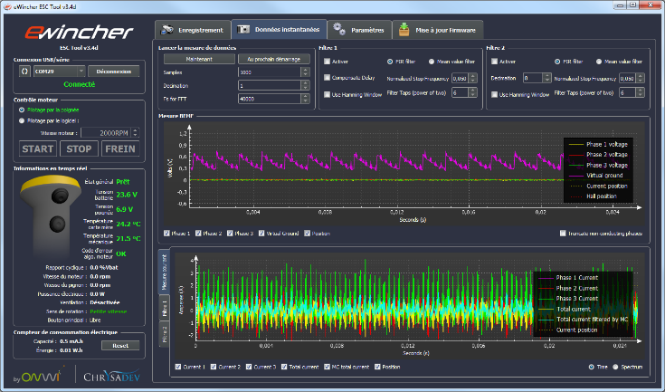This screenshot has width=665, height=392.
Task: Toggle Position checkbox under BEMF chart
Action: pos(307,233)
